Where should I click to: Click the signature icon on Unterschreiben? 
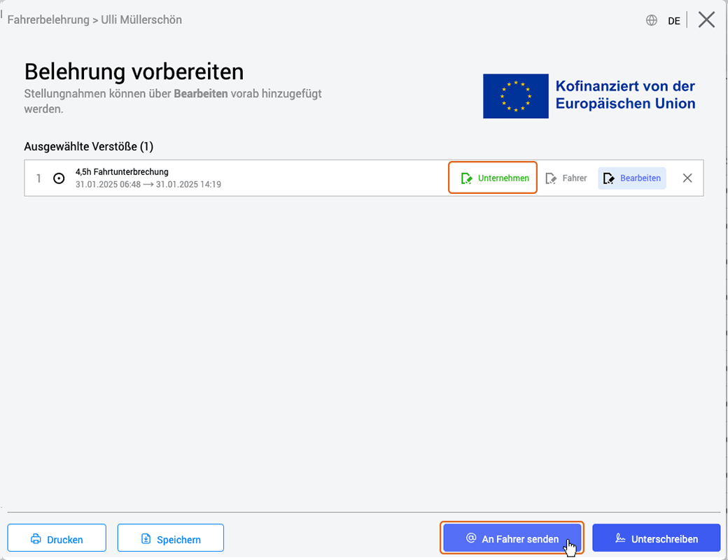(620, 538)
